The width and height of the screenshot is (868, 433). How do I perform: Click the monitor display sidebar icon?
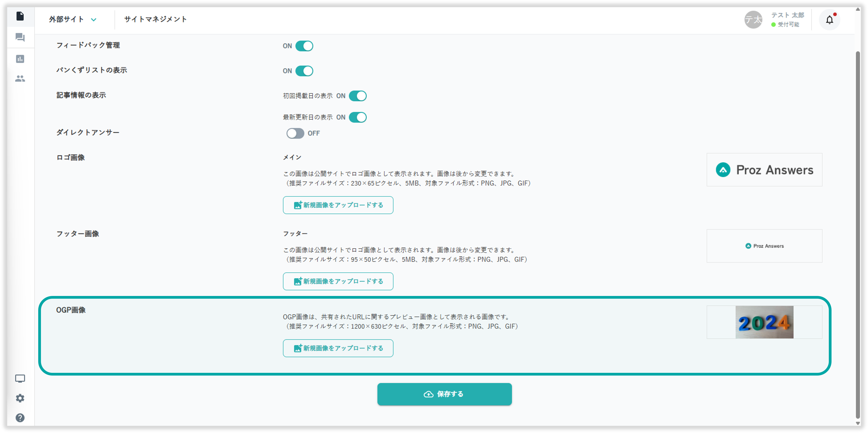[x=20, y=378]
